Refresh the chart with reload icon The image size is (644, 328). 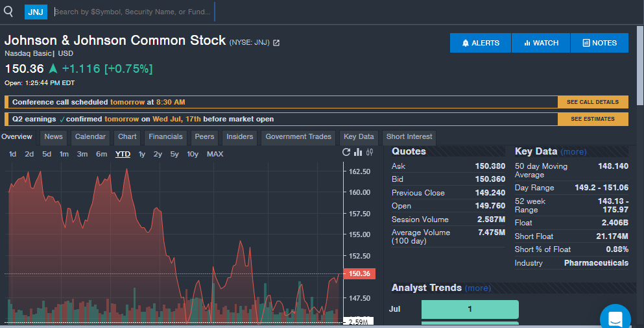346,152
